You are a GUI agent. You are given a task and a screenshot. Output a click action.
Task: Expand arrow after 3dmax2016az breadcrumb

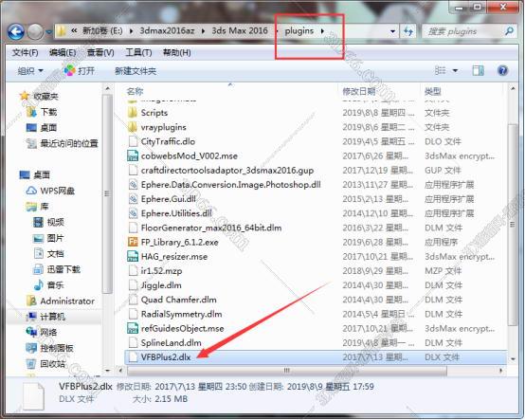pyautogui.click(x=203, y=31)
